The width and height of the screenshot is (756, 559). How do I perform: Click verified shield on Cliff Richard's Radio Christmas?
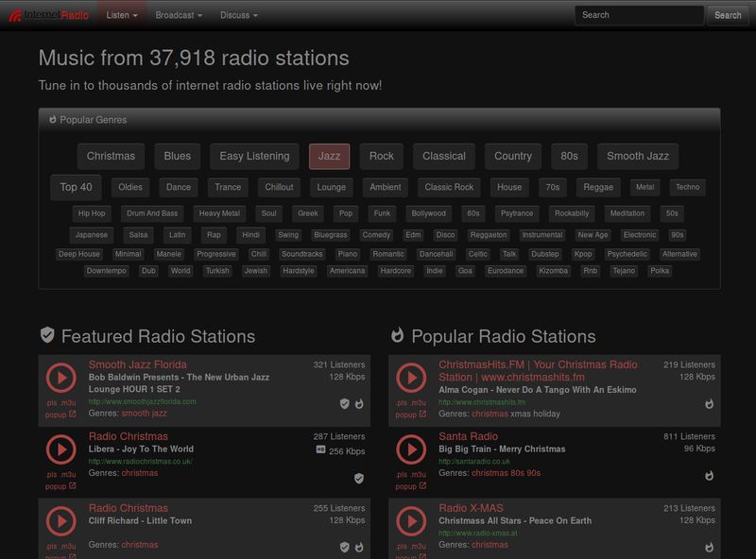[x=343, y=545]
